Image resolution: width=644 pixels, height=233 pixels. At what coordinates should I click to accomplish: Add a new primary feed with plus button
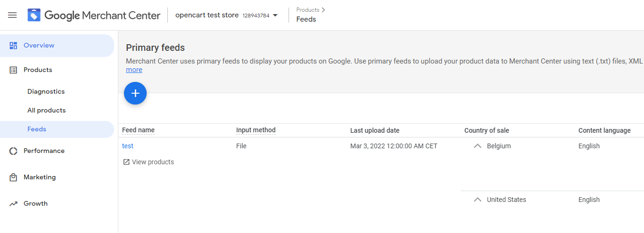[x=135, y=93]
